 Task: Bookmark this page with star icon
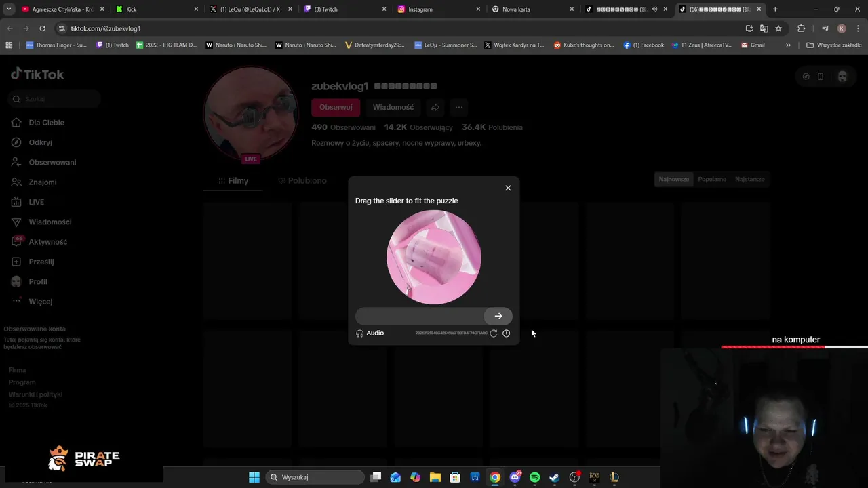coord(778,28)
